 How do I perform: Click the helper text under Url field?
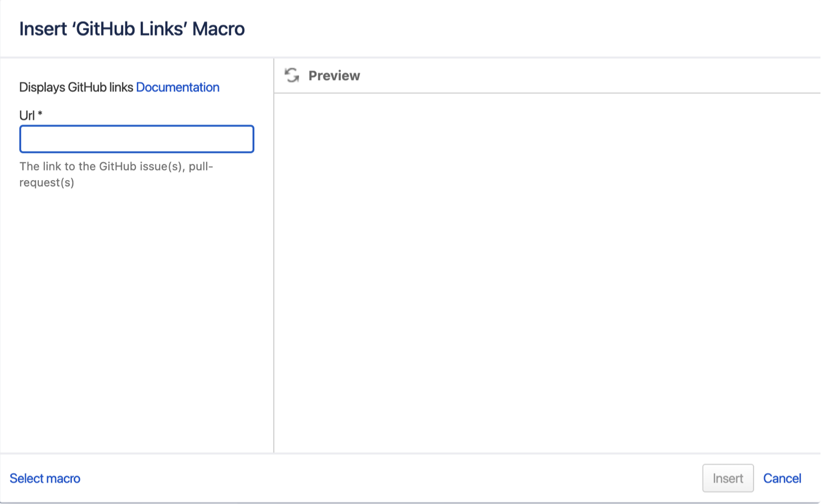(x=116, y=167)
